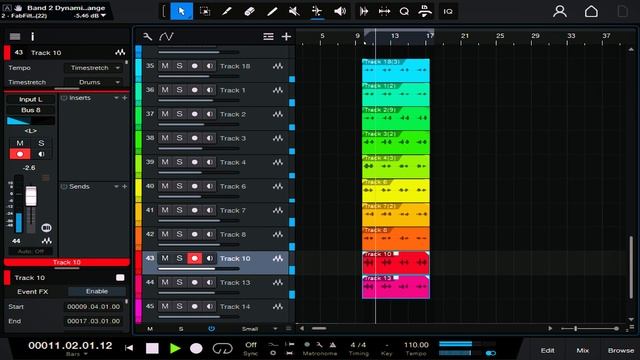
Task: Click Track 6 waveform icon
Action: 278,186
